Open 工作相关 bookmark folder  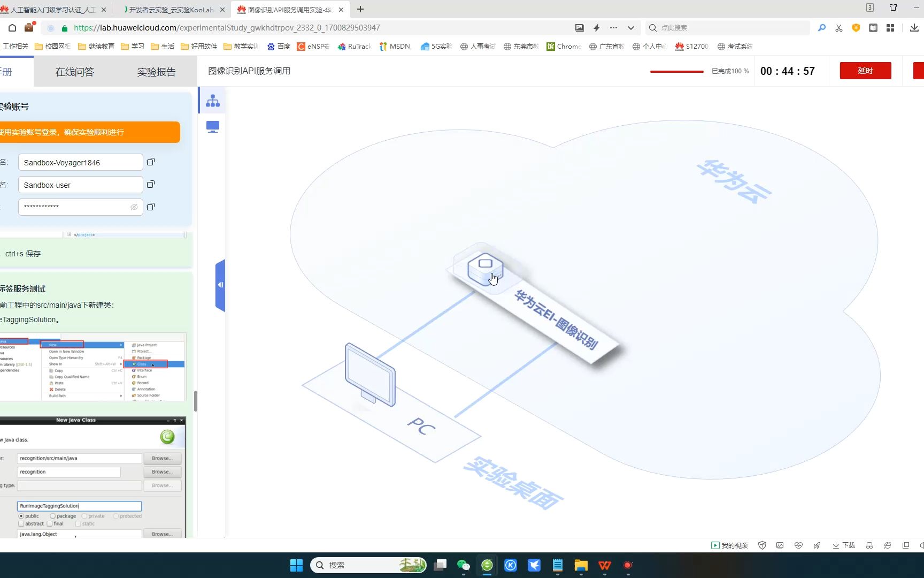pyautogui.click(x=15, y=47)
